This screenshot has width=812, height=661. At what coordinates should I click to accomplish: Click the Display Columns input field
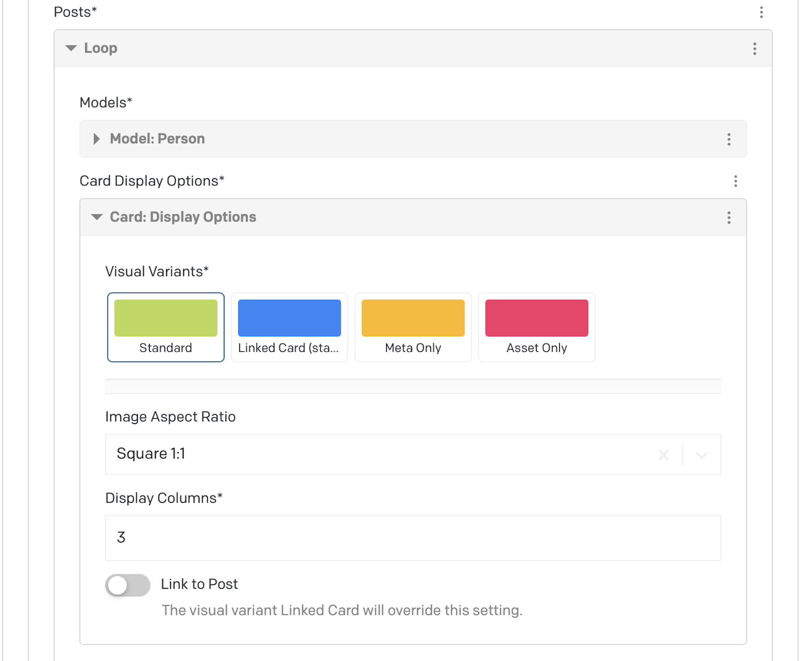tap(413, 538)
